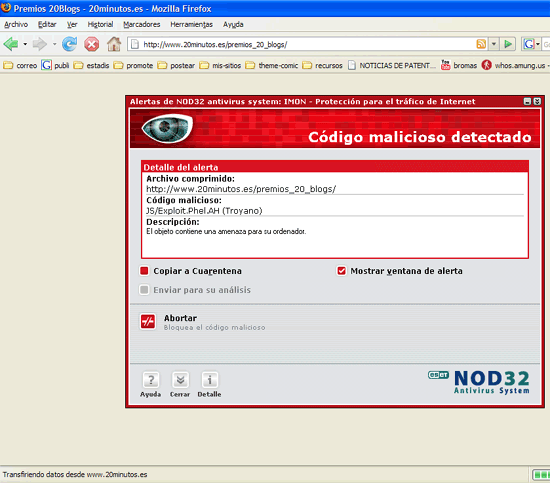Open the NOTICIAS DE PATENT bookmark
Viewport: 550px width, 483px height.
tap(392, 65)
